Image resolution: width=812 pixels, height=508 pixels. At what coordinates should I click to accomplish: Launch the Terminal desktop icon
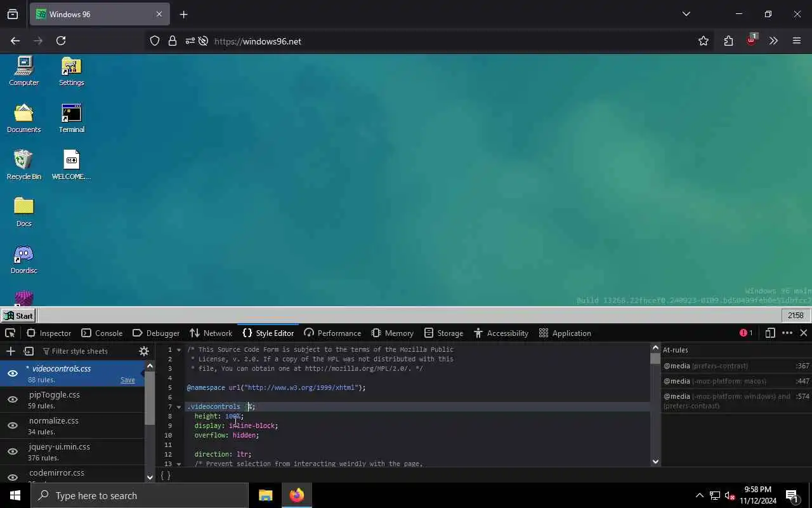71,118
